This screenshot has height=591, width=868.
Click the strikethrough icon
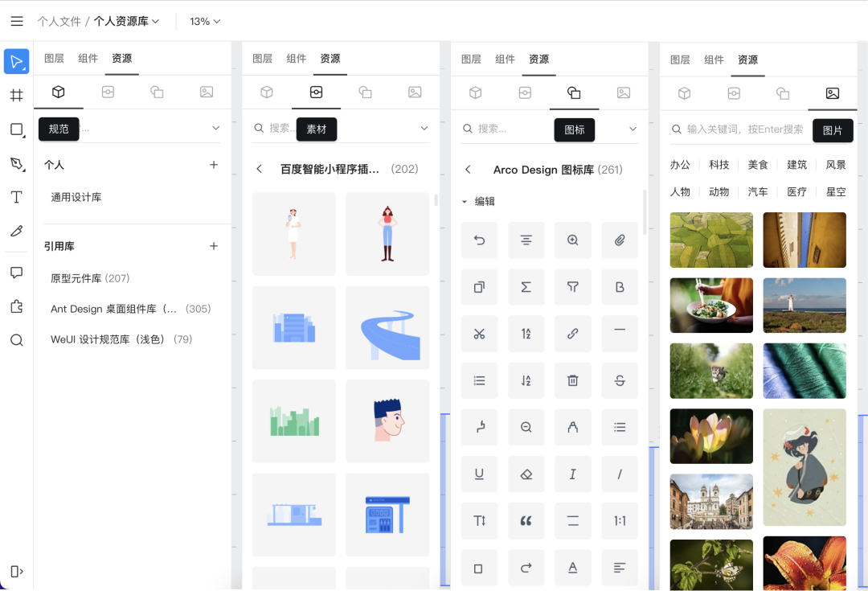pos(620,380)
